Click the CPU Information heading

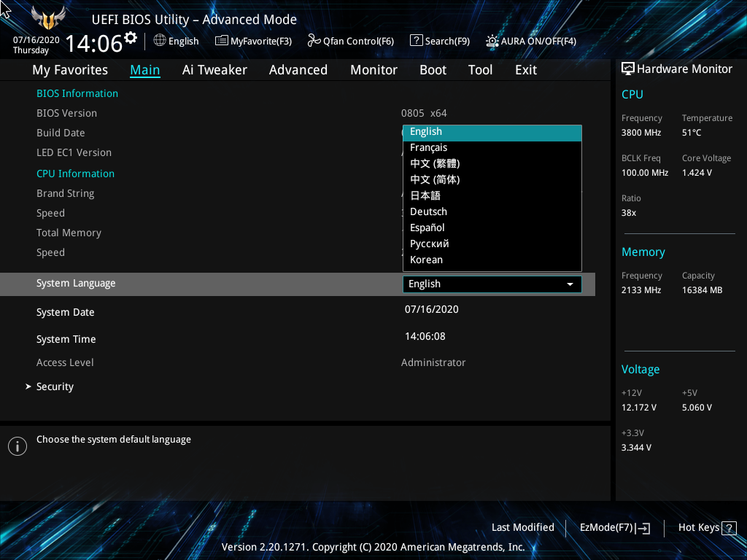coord(75,174)
